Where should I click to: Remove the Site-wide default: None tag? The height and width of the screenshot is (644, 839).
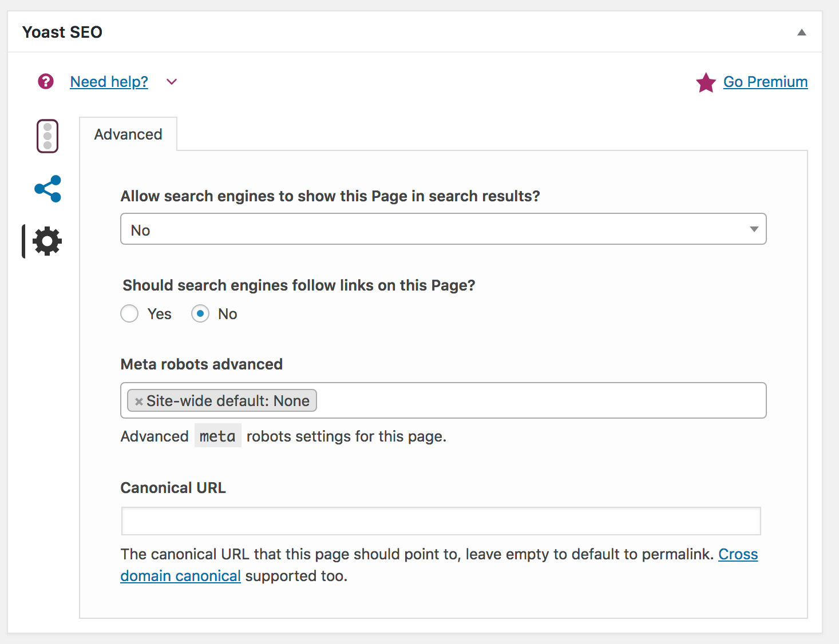coord(138,401)
